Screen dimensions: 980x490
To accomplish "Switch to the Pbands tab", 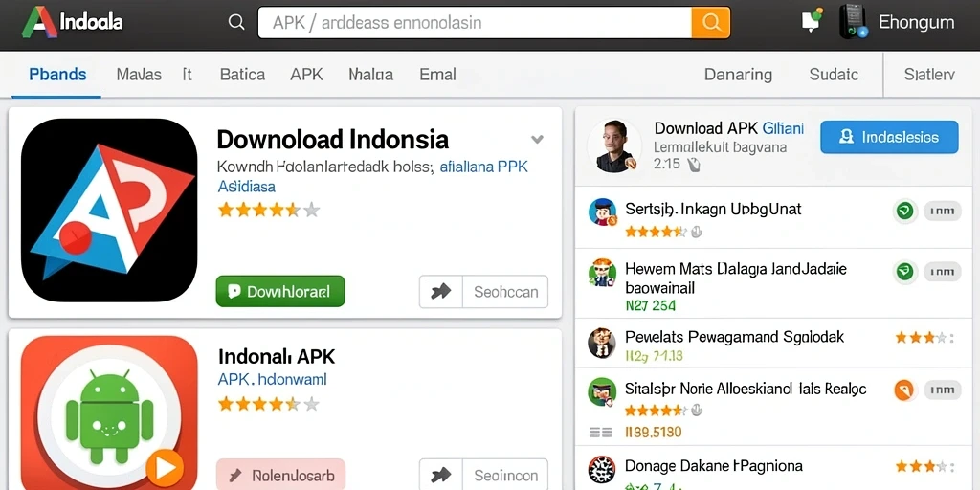I will tap(57, 75).
